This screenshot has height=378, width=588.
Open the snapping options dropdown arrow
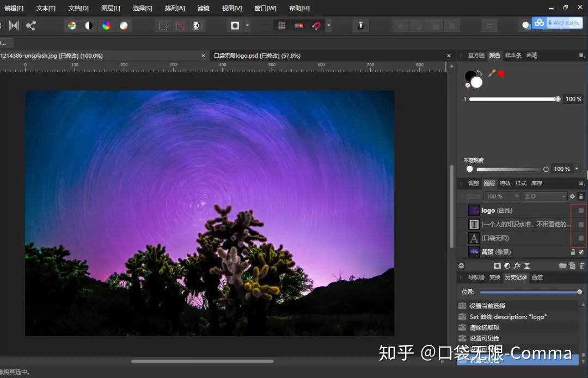coord(329,25)
